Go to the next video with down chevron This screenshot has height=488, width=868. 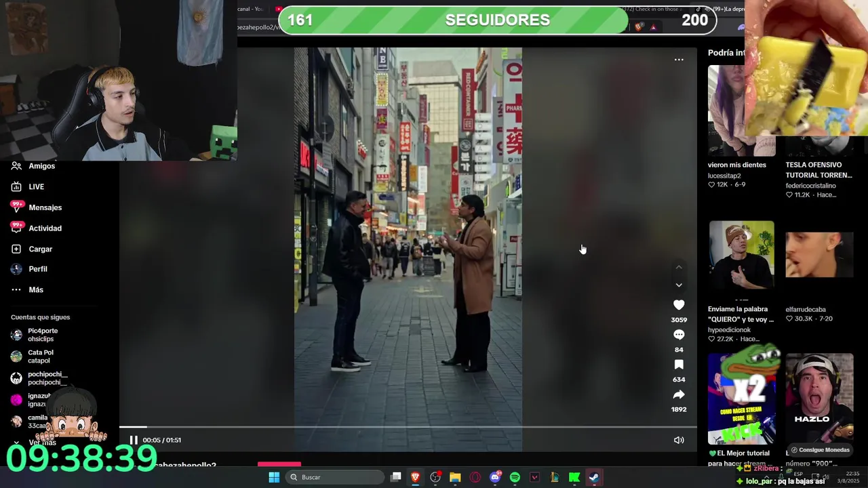click(x=679, y=285)
